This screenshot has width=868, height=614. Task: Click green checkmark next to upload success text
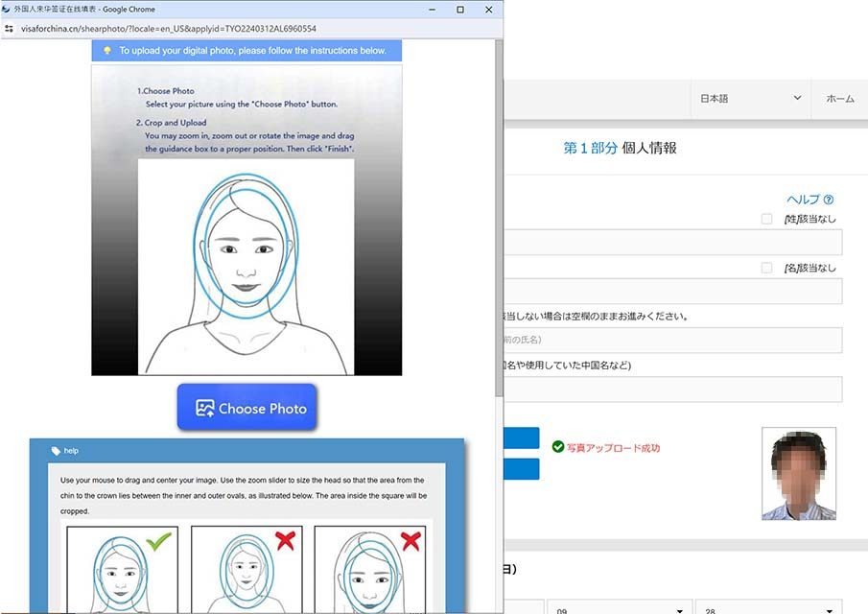pos(558,447)
